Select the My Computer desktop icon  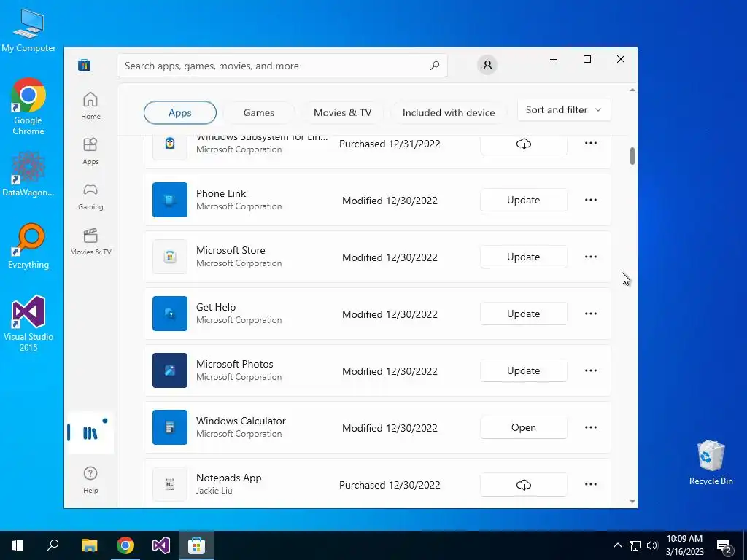[28, 29]
